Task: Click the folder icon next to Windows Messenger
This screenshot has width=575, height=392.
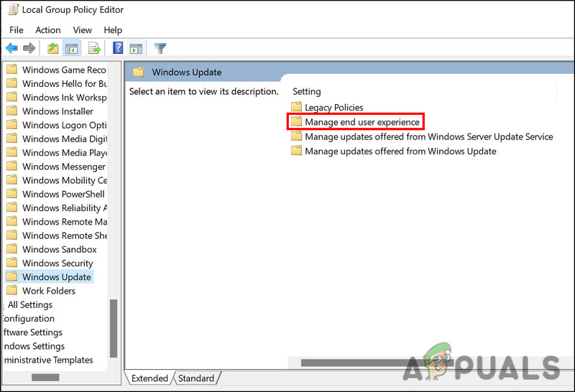Action: point(11,166)
